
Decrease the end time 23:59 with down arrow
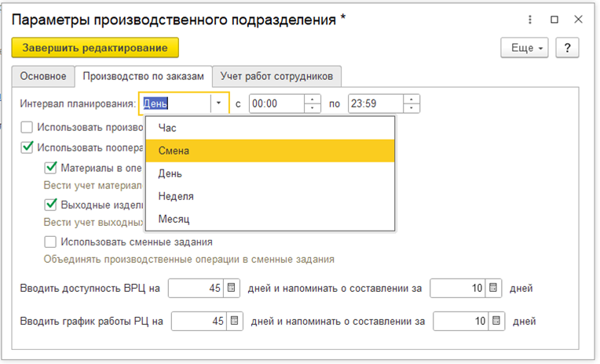coord(412,108)
